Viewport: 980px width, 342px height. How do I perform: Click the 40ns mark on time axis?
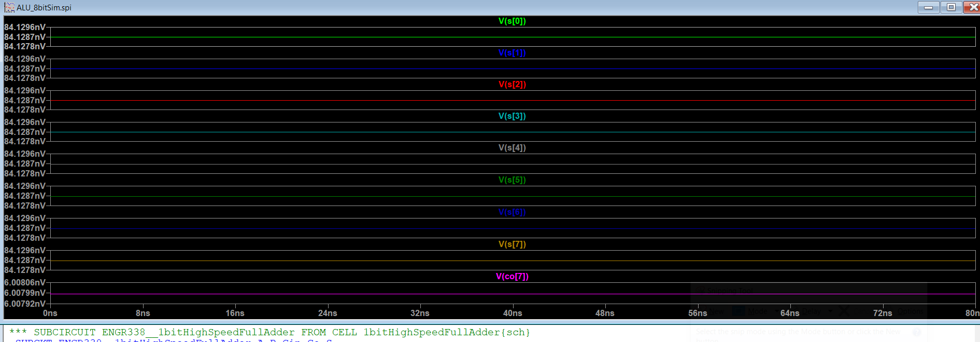[x=513, y=313]
